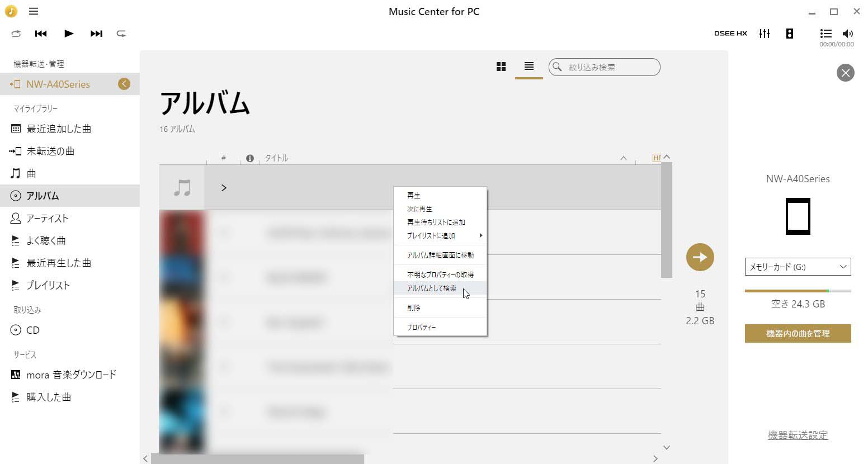Open the speaker output device icon

(789, 34)
